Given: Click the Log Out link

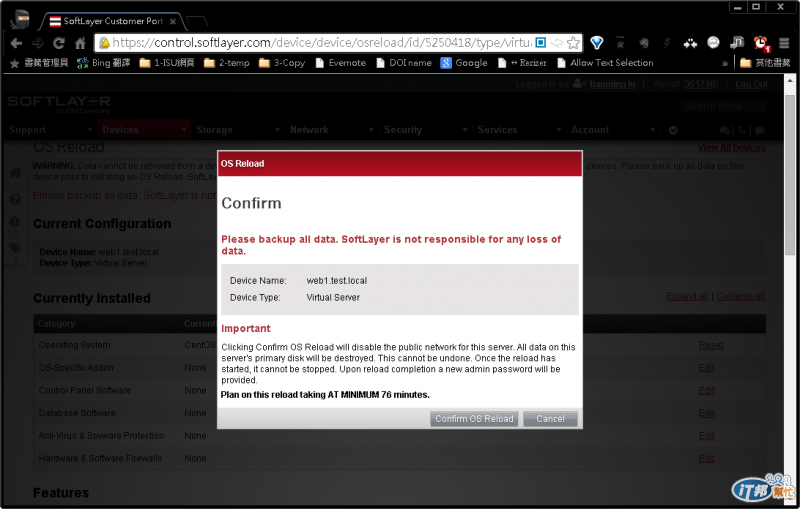Looking at the screenshot, I should pos(751,84).
